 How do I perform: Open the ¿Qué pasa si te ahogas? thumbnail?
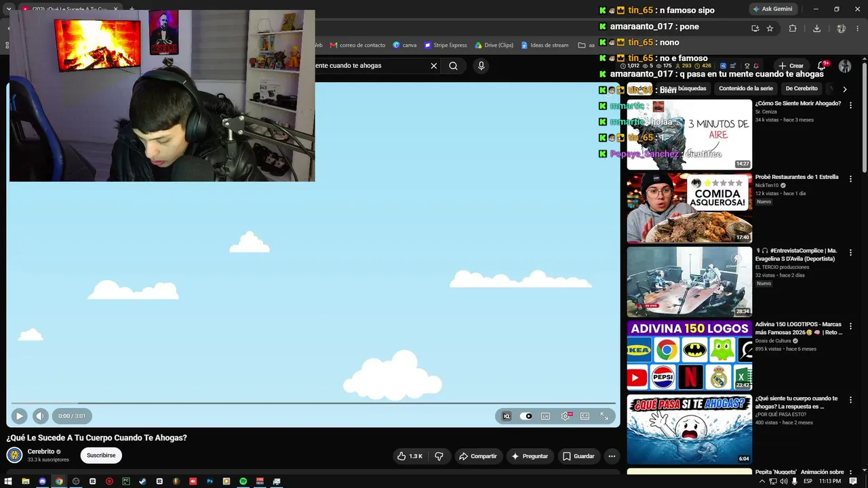(689, 430)
